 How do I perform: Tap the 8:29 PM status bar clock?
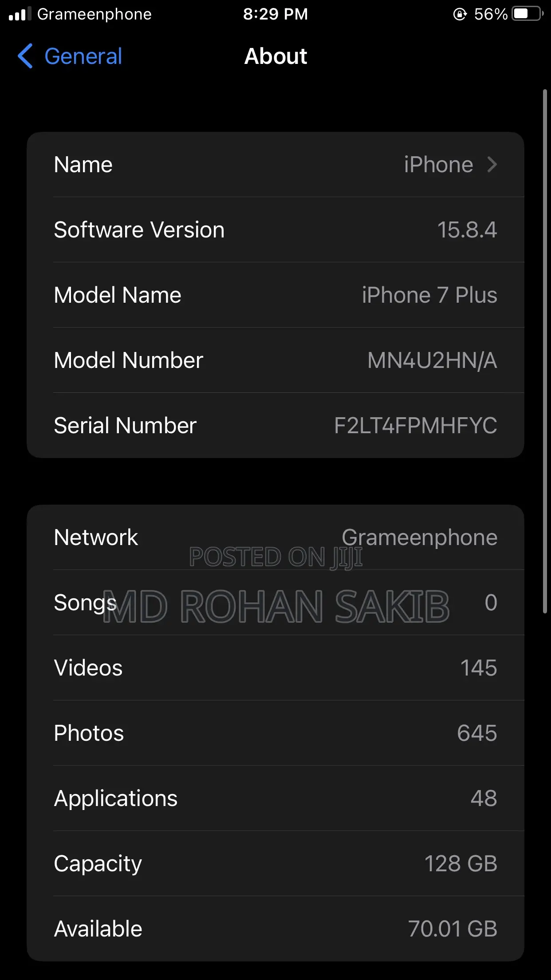click(275, 14)
